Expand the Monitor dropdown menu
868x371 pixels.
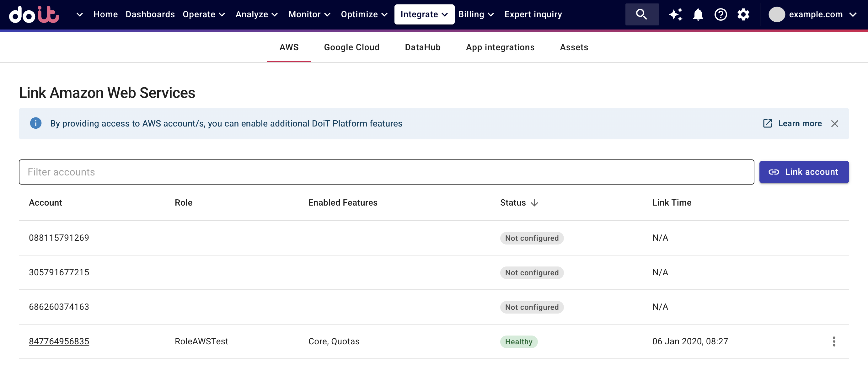click(309, 14)
